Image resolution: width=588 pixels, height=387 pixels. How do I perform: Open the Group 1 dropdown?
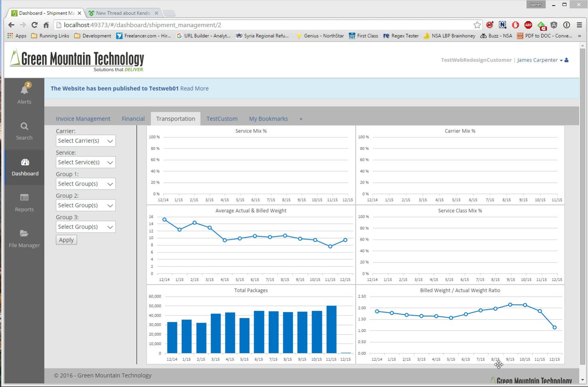tap(85, 184)
